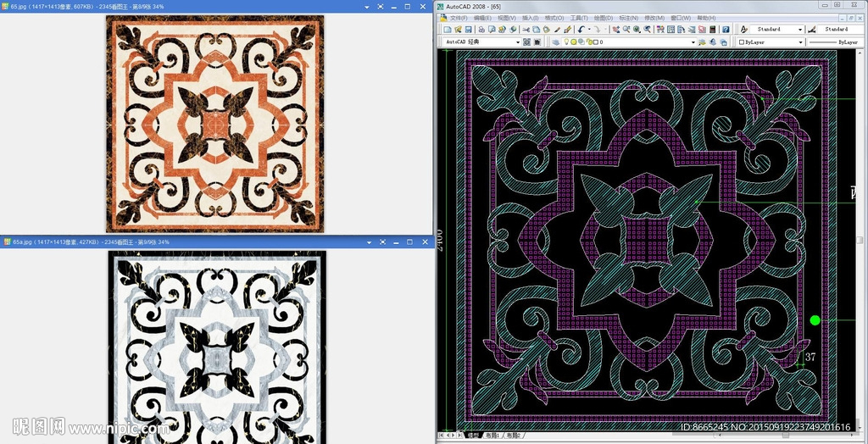
Task: Click the Layer States Manager icon
Action: (x=724, y=42)
